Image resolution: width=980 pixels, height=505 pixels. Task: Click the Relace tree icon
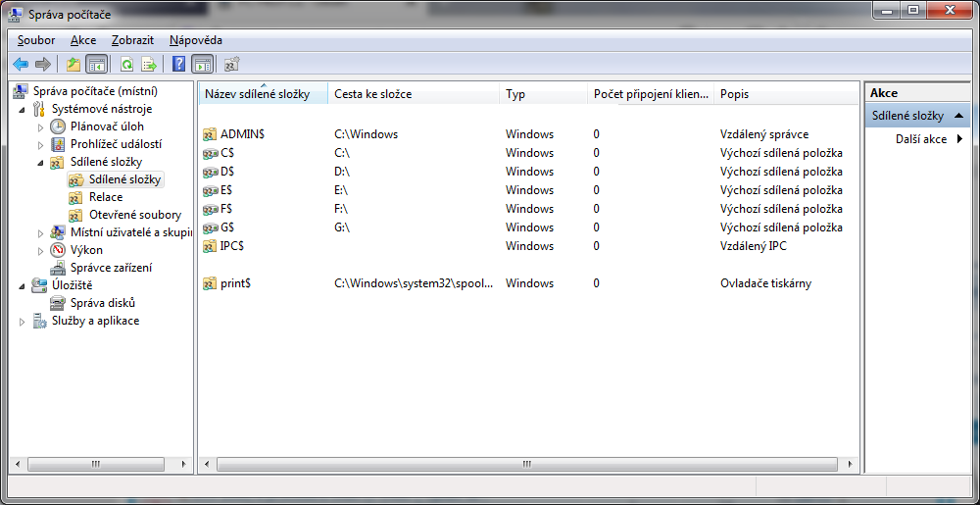75,197
